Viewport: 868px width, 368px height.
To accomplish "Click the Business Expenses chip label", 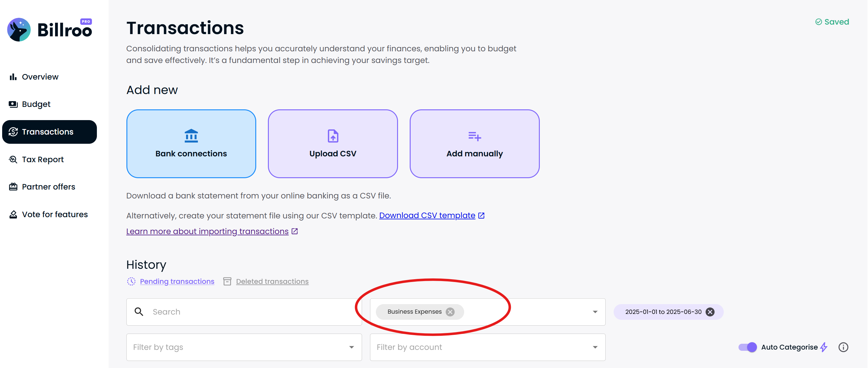I will click(414, 312).
